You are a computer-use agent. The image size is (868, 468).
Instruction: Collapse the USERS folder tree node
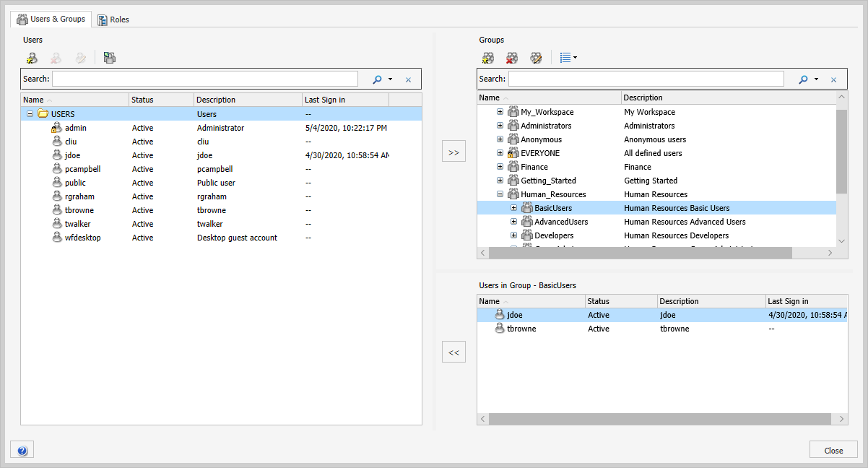tap(30, 114)
